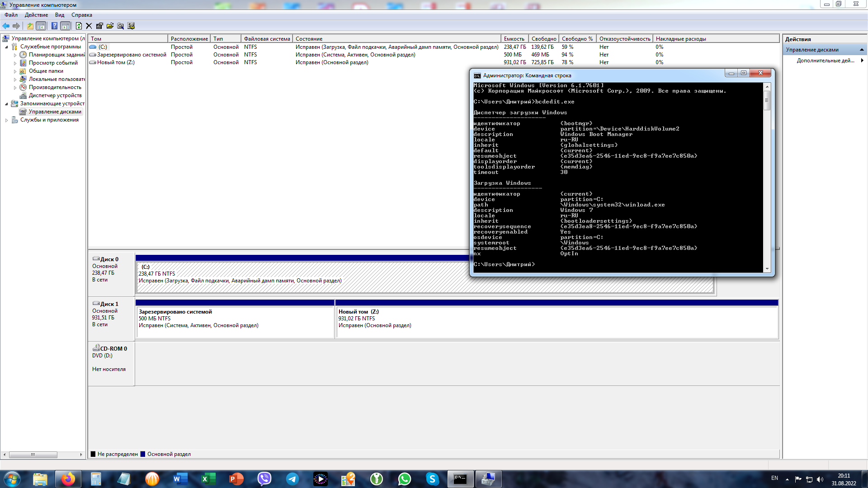
Task: Click the Help question mark icon
Action: click(54, 26)
